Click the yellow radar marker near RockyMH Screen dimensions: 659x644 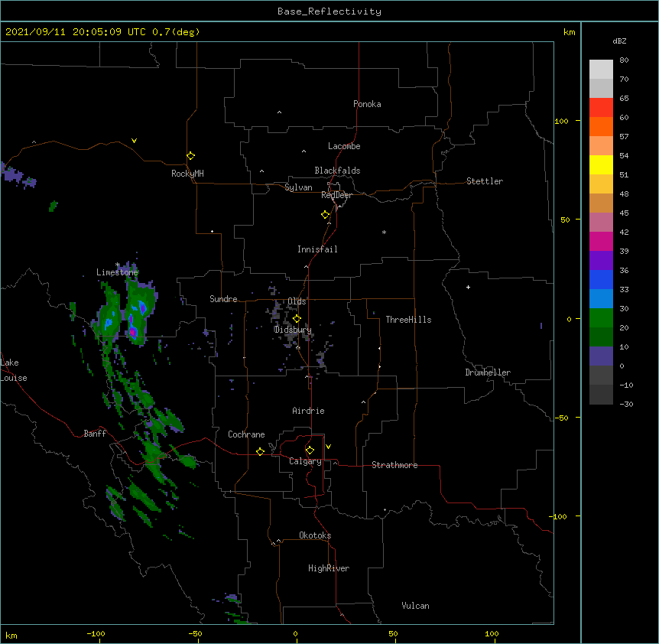(x=190, y=156)
